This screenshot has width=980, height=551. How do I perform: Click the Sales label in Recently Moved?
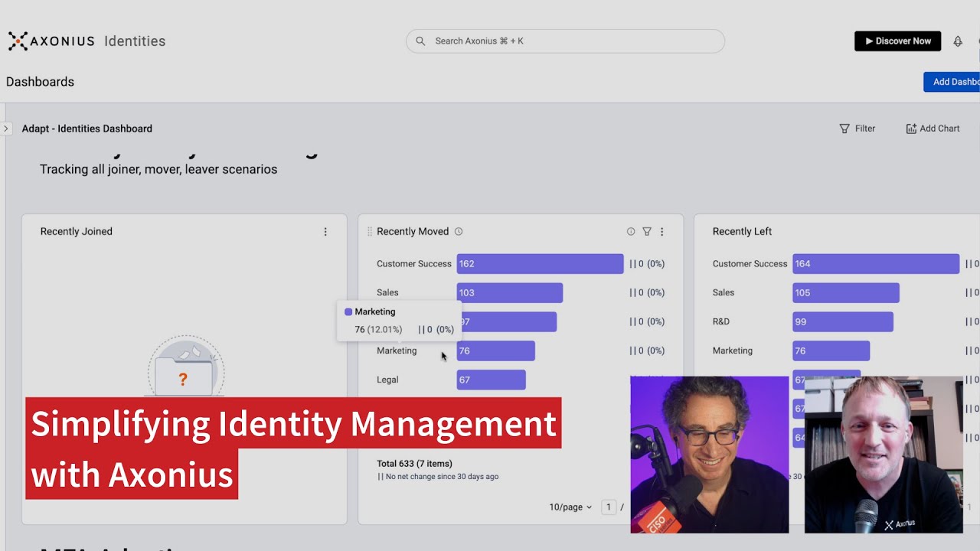click(x=387, y=293)
